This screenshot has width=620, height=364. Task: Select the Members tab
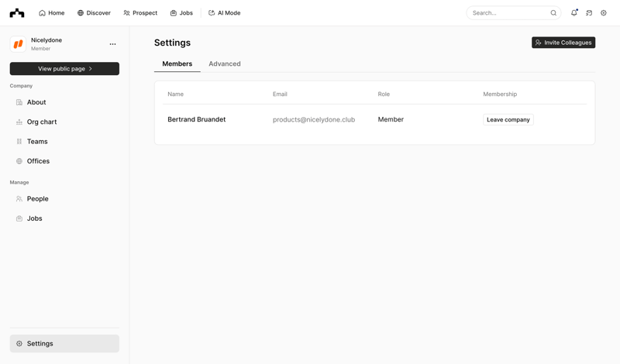177,64
